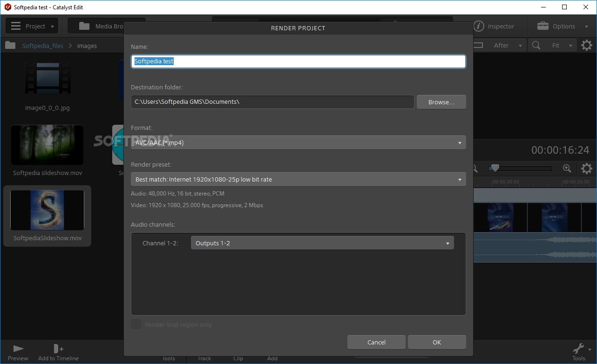Open the Options briefcase menu
The width and height of the screenshot is (597, 364).
(x=563, y=26)
